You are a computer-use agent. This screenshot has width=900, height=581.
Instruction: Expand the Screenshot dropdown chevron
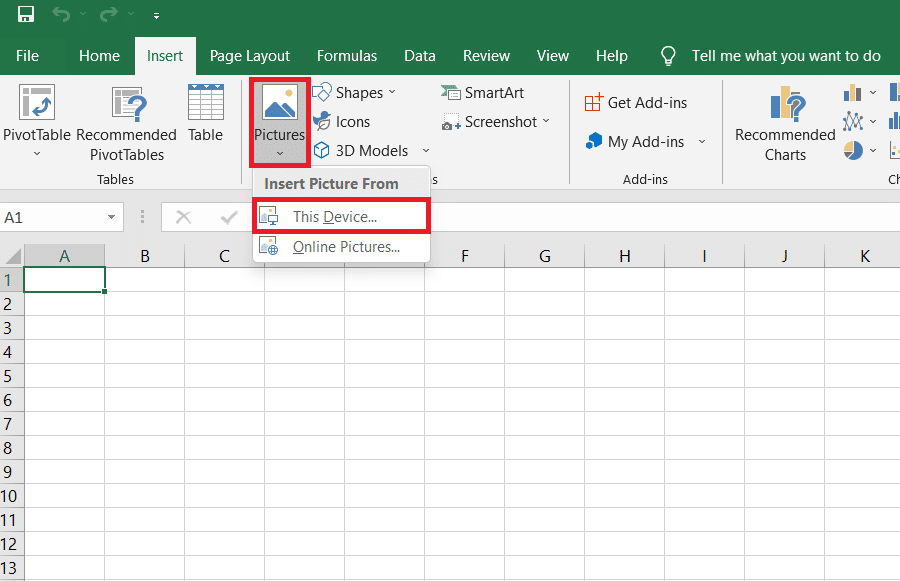546,121
